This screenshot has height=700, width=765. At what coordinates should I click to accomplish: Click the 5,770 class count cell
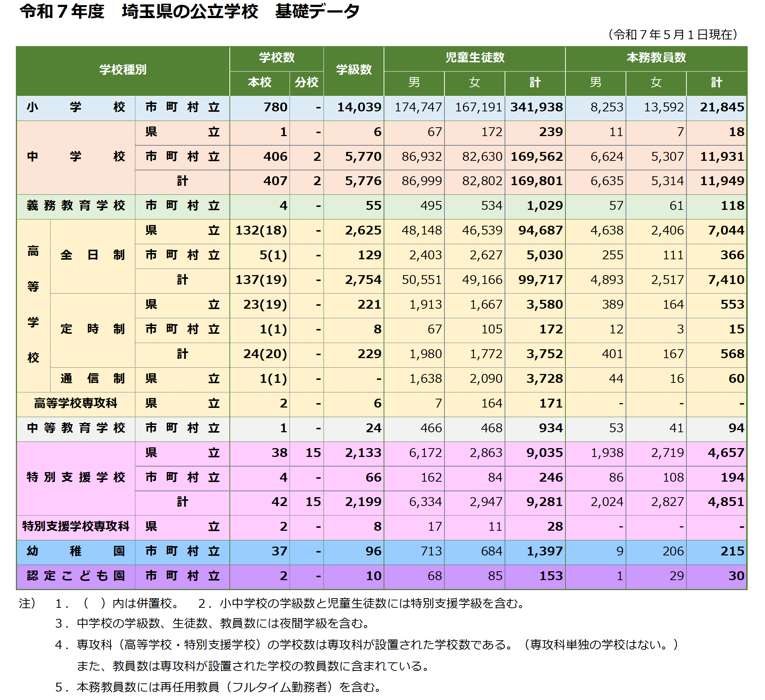pyautogui.click(x=354, y=157)
